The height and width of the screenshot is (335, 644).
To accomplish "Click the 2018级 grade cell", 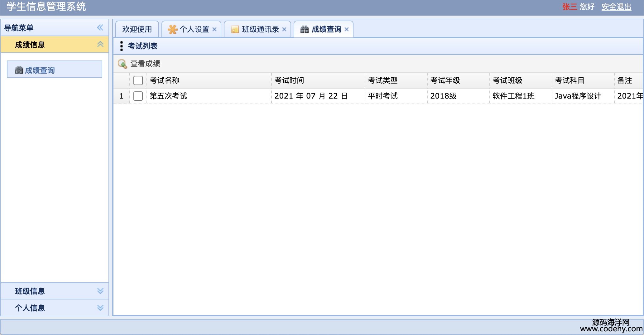I will point(459,96).
